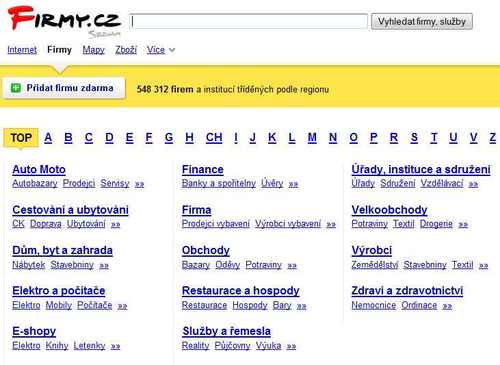The width and height of the screenshot is (500, 365).
Task: Select letter D in the alphabet index
Action: pos(109,138)
